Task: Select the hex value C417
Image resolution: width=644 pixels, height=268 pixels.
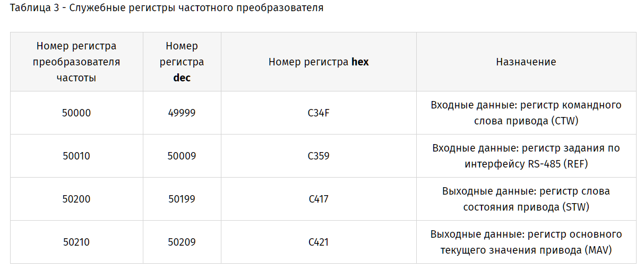Action: pyautogui.click(x=319, y=199)
